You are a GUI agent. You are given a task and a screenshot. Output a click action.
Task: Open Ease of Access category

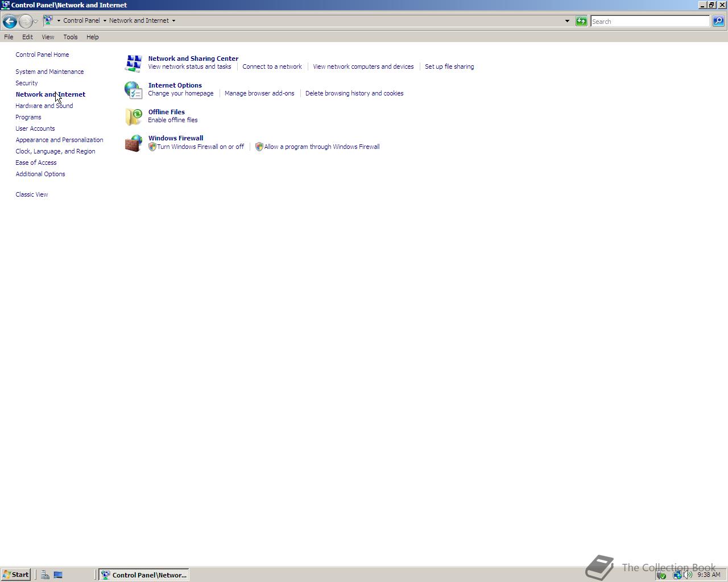36,163
